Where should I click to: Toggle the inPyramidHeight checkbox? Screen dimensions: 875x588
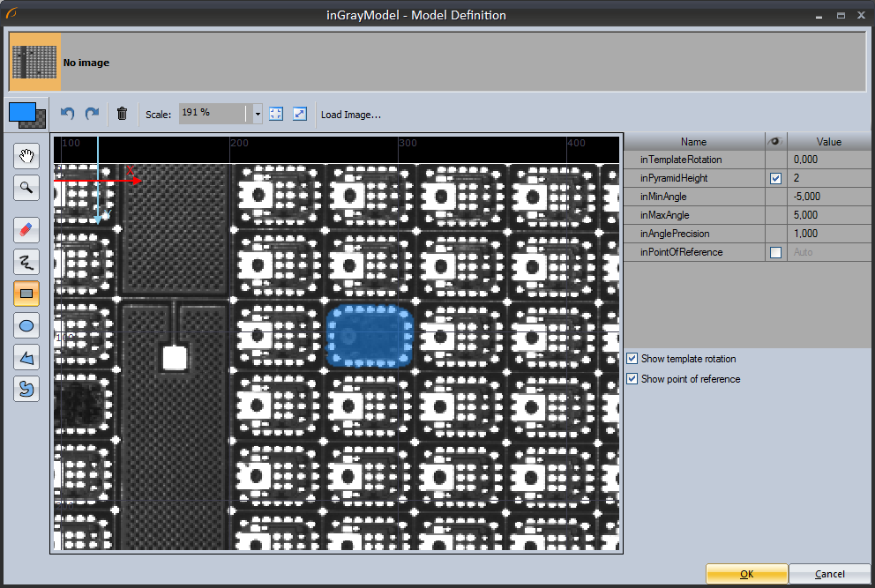tap(775, 178)
